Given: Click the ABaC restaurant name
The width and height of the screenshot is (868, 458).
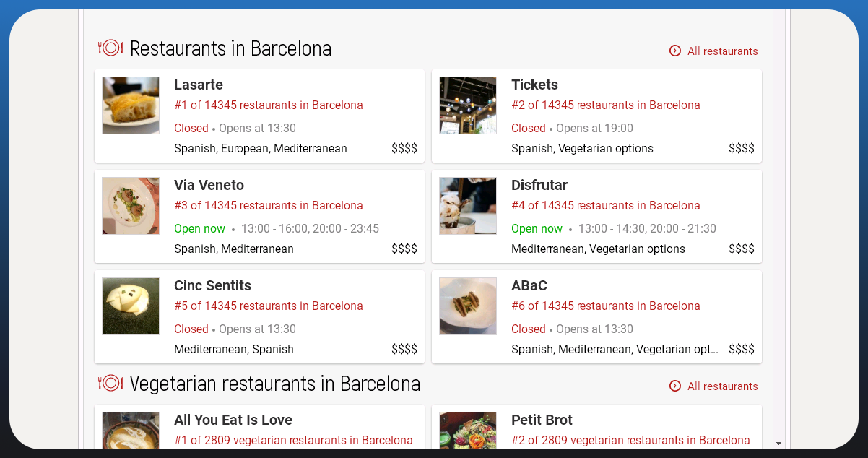Looking at the screenshot, I should click(x=529, y=285).
